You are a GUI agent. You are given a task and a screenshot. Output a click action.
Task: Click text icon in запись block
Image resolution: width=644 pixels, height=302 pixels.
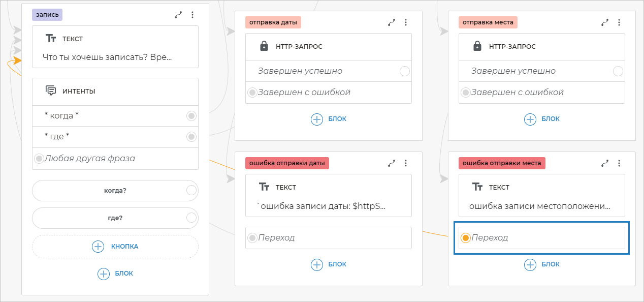coord(50,39)
